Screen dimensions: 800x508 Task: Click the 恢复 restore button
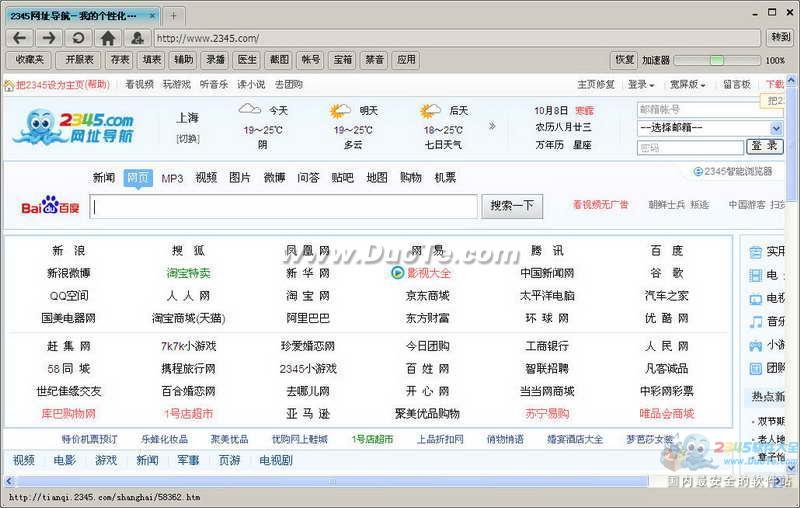point(624,60)
